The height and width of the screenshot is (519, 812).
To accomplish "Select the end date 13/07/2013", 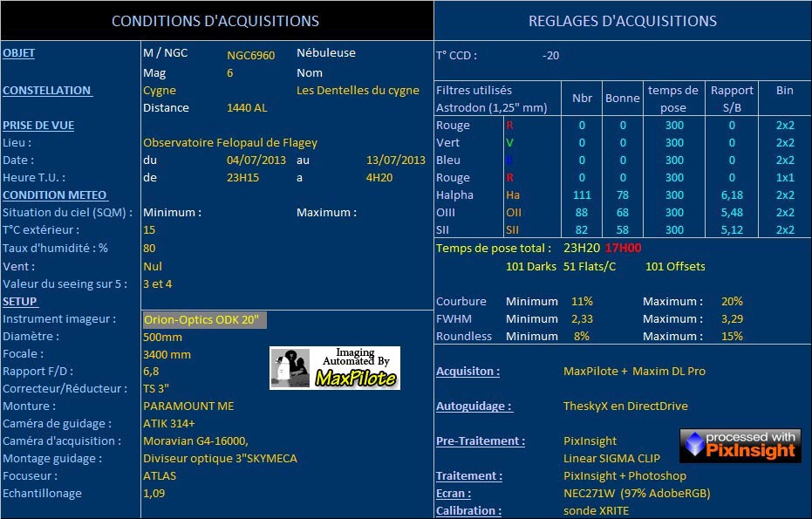I will (396, 160).
